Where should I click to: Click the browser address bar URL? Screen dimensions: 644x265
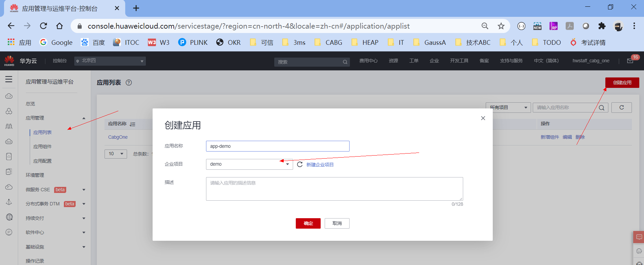click(x=249, y=26)
